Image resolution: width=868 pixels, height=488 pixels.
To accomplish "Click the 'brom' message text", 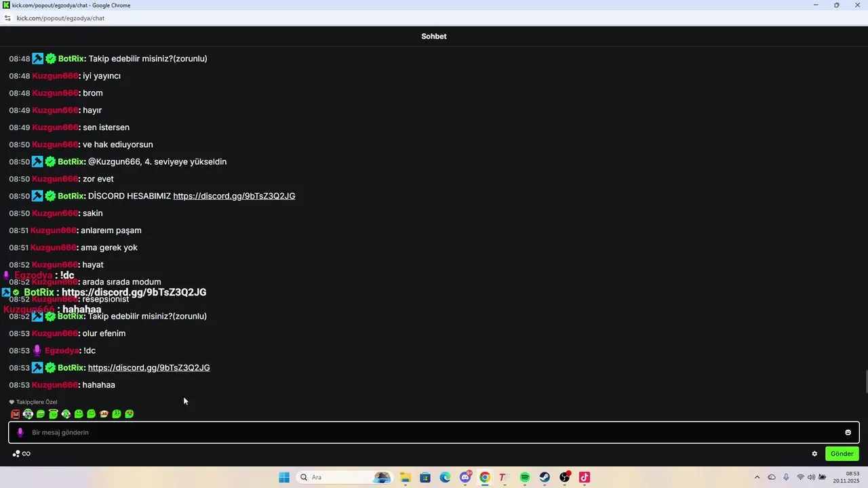I will pyautogui.click(x=93, y=93).
